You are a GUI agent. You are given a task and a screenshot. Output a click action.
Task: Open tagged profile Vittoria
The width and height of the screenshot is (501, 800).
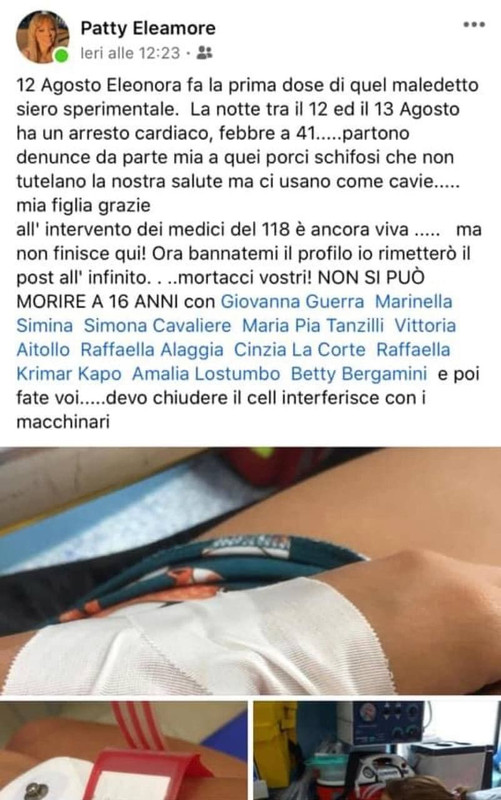pos(425,326)
